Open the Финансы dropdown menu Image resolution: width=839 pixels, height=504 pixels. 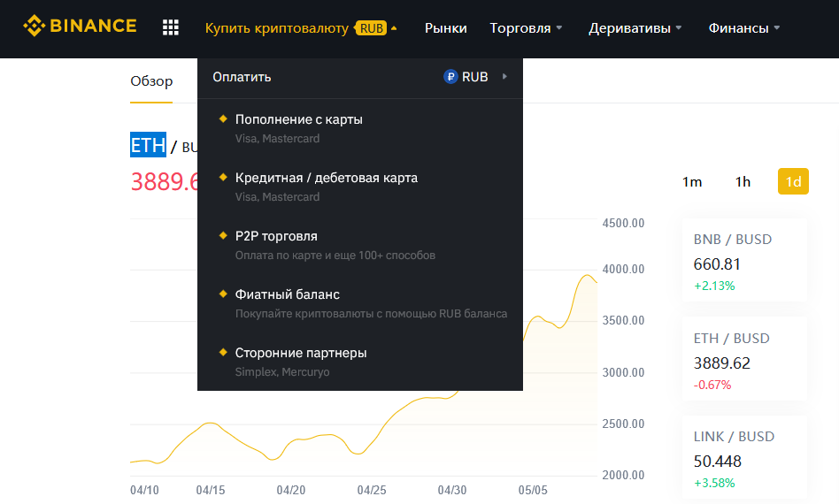pos(743,28)
